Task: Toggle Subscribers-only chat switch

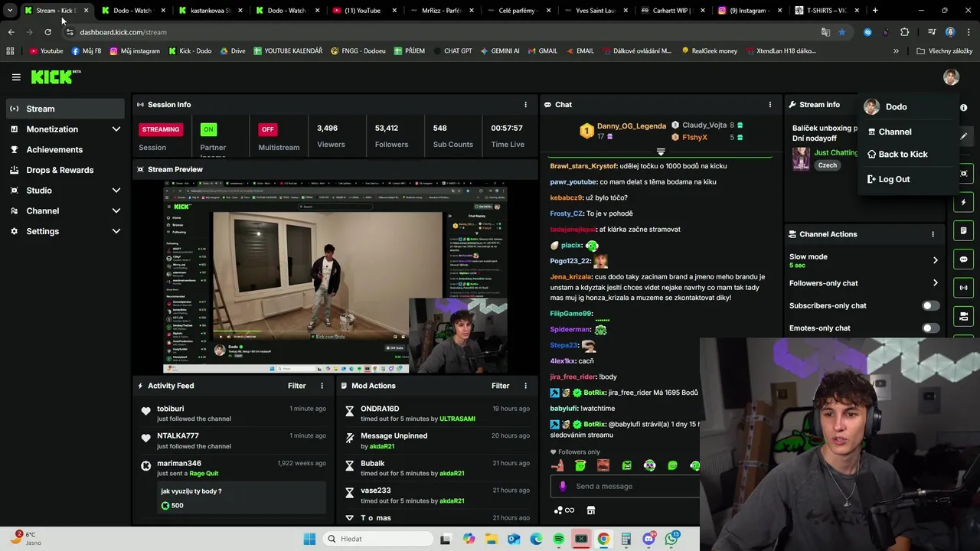Action: pyautogui.click(x=930, y=305)
